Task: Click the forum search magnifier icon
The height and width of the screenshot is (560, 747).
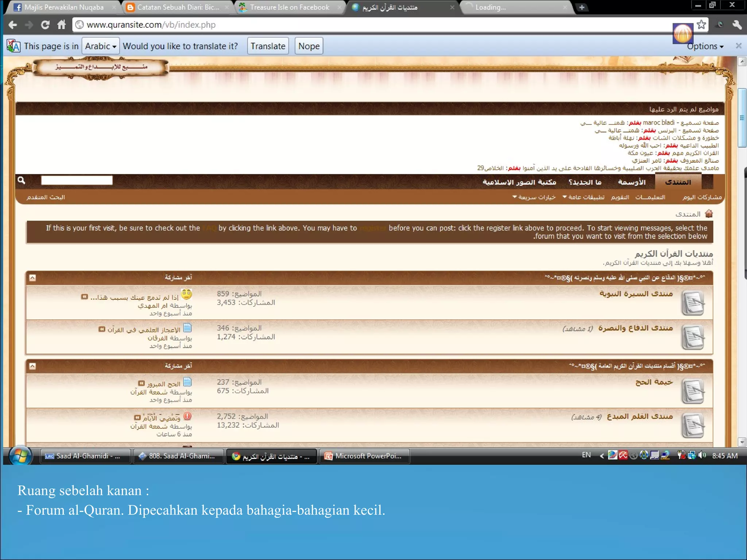Action: coord(22,180)
